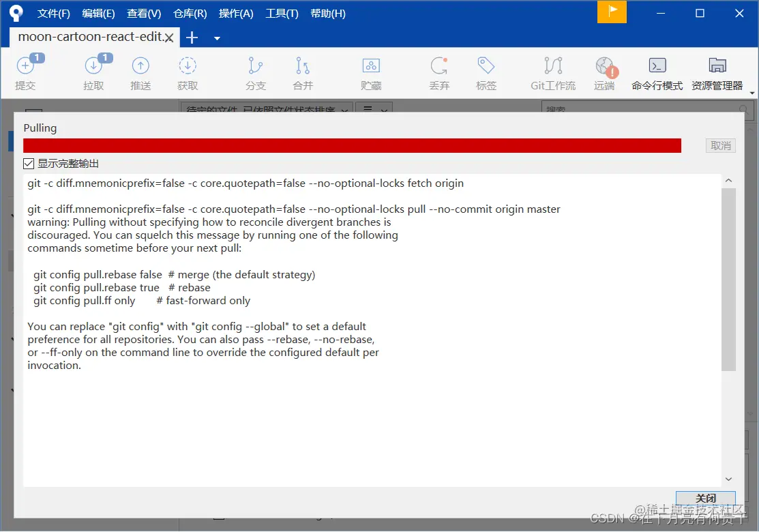This screenshot has height=532, width=759.
Task: Click the 关闭 (Close) dialog button
Action: [705, 498]
